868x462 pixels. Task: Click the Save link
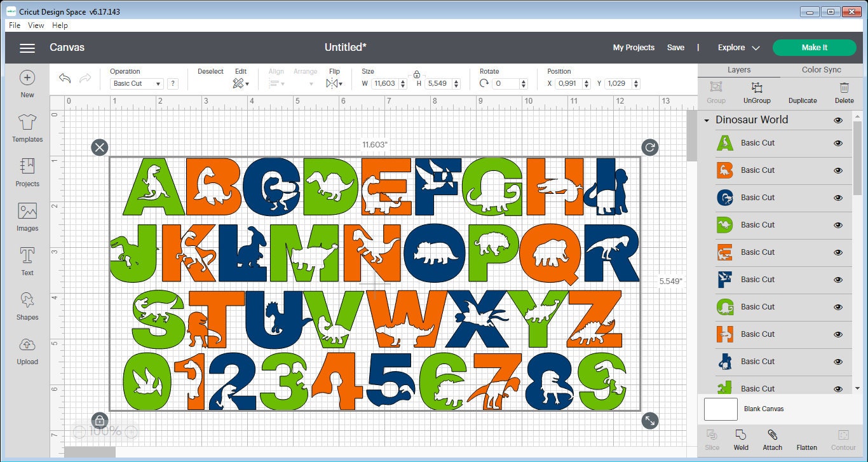pos(675,47)
